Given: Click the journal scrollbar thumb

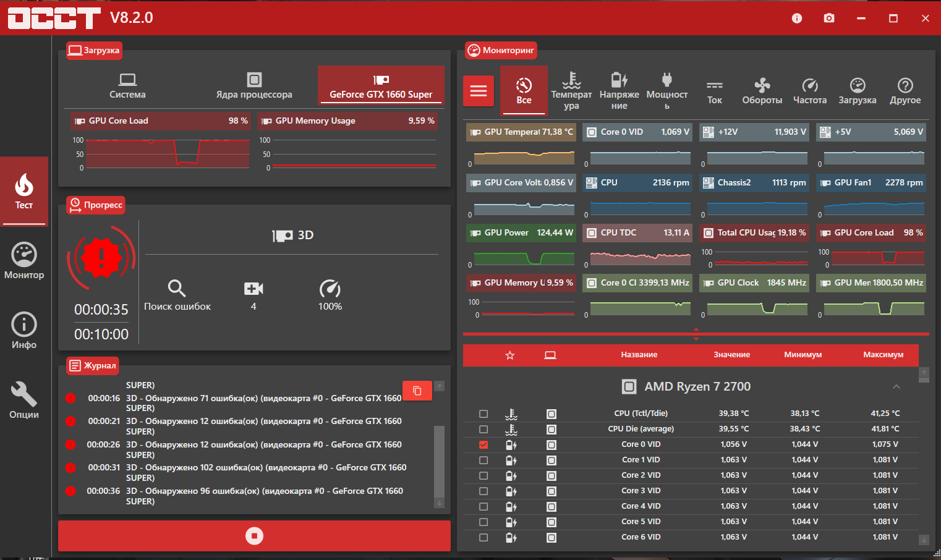Looking at the screenshot, I should [x=440, y=462].
